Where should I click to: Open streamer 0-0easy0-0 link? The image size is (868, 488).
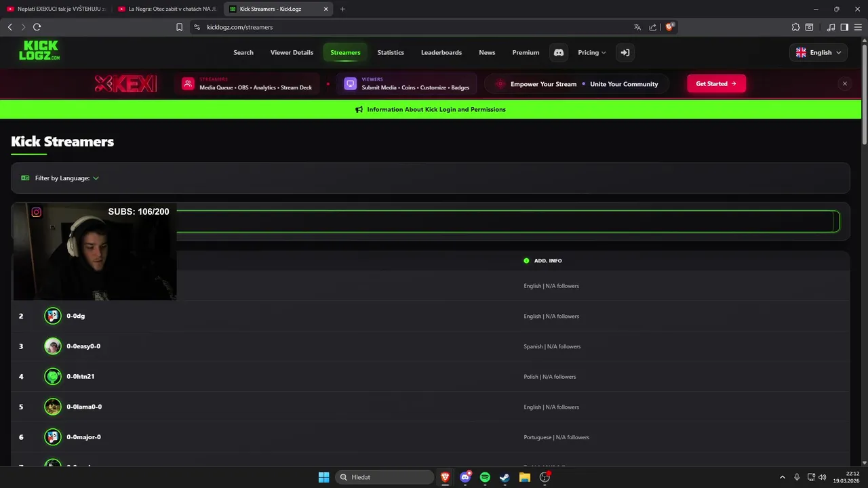pos(83,346)
